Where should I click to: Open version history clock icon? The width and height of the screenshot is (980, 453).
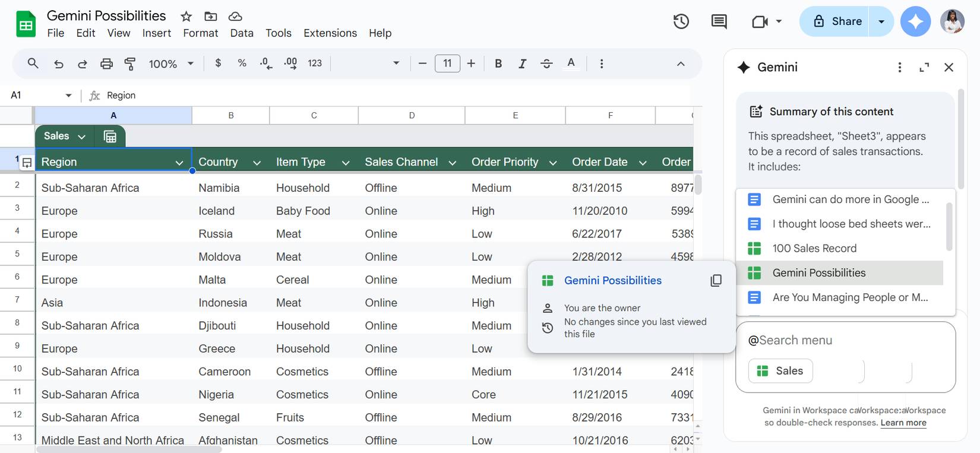(681, 22)
